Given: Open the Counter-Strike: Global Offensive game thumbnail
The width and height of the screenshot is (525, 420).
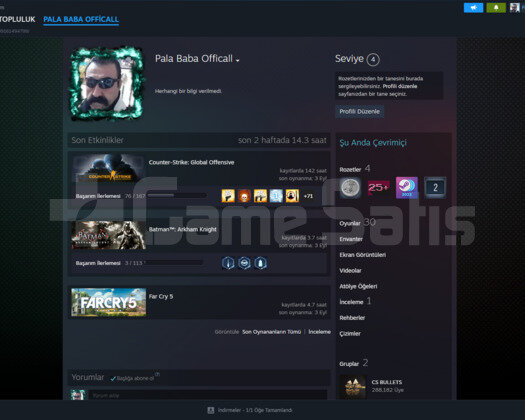Looking at the screenshot, I should [x=108, y=168].
